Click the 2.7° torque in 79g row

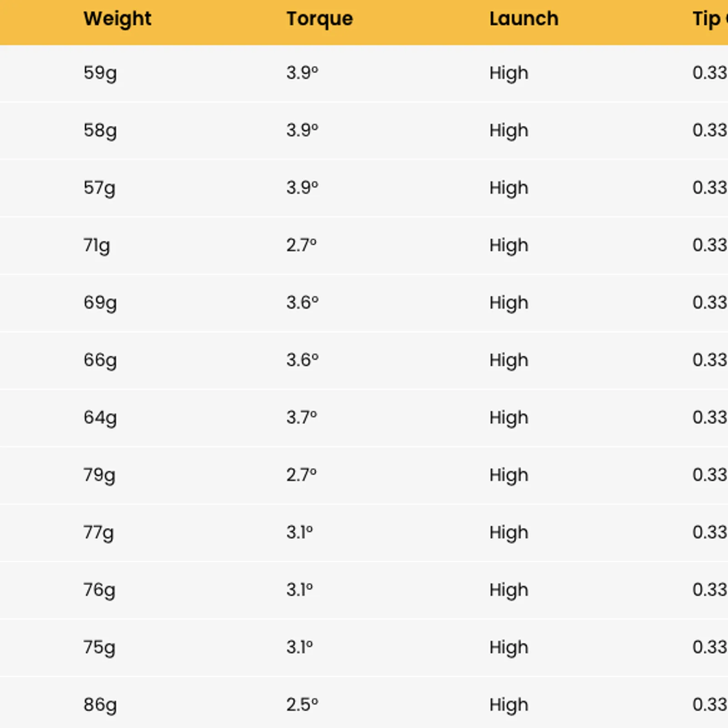301,475
